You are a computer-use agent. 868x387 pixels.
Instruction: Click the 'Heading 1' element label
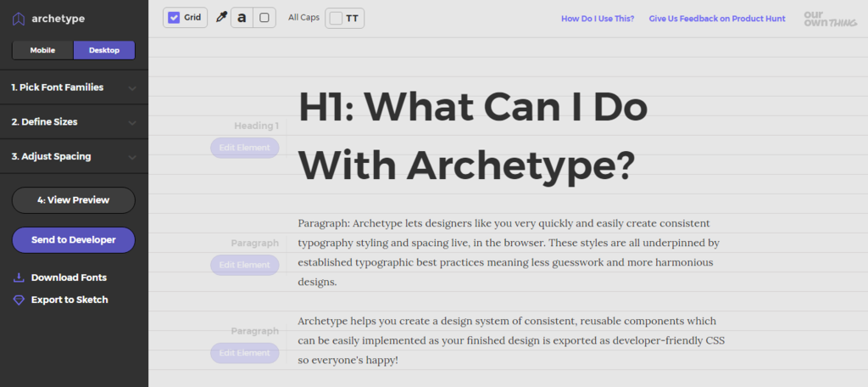(256, 126)
